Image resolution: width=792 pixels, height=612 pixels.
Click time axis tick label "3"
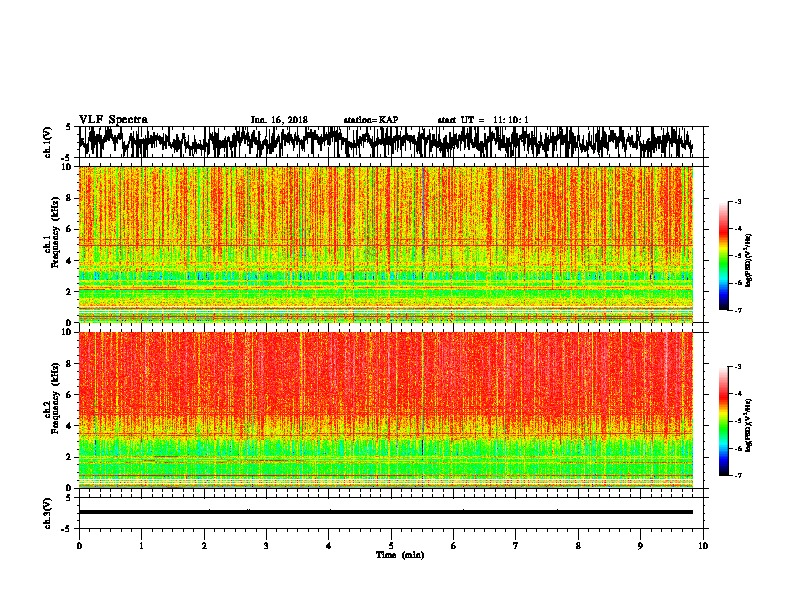click(266, 546)
